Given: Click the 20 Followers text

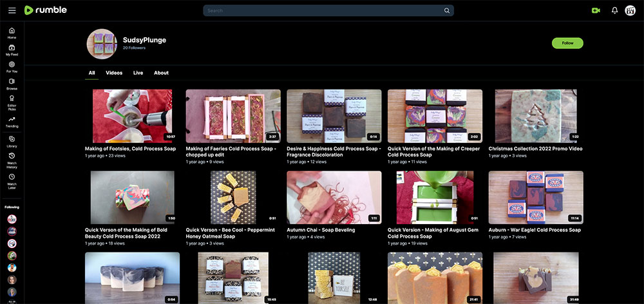Looking at the screenshot, I should pyautogui.click(x=134, y=48).
